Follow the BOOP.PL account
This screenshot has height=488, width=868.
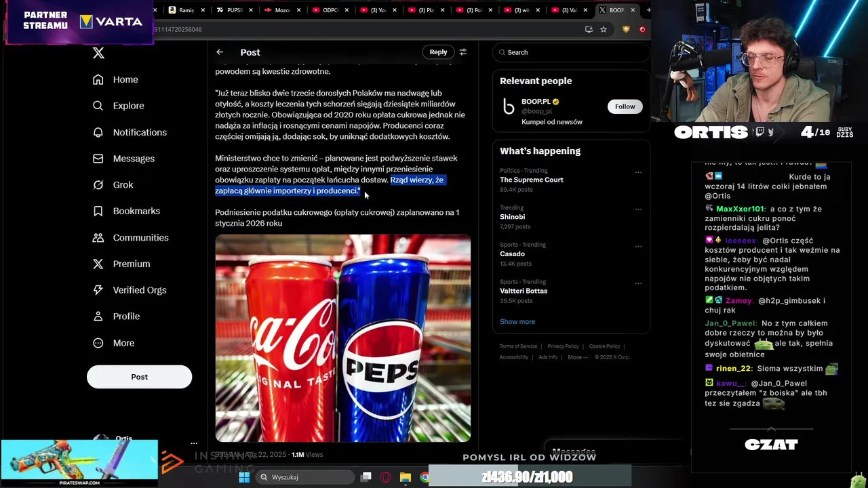625,106
